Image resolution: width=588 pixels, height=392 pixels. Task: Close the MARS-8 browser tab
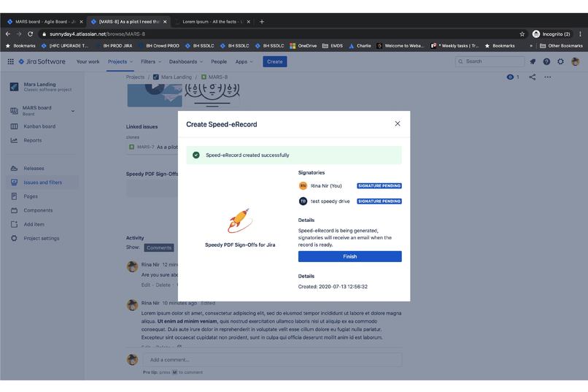point(165,22)
